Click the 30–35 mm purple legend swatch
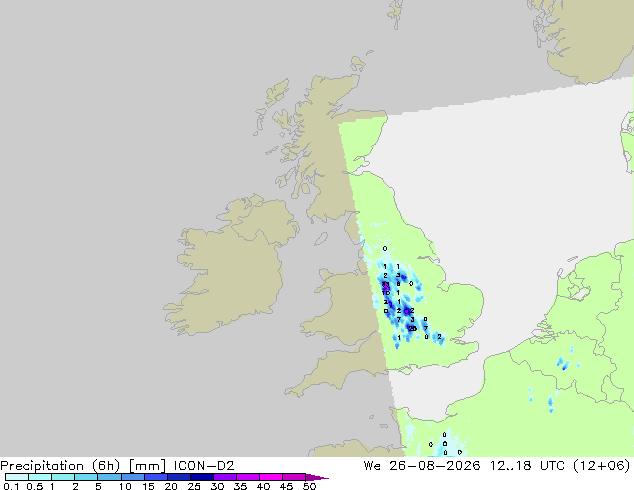This screenshot has height=490, width=634. pos(224,477)
